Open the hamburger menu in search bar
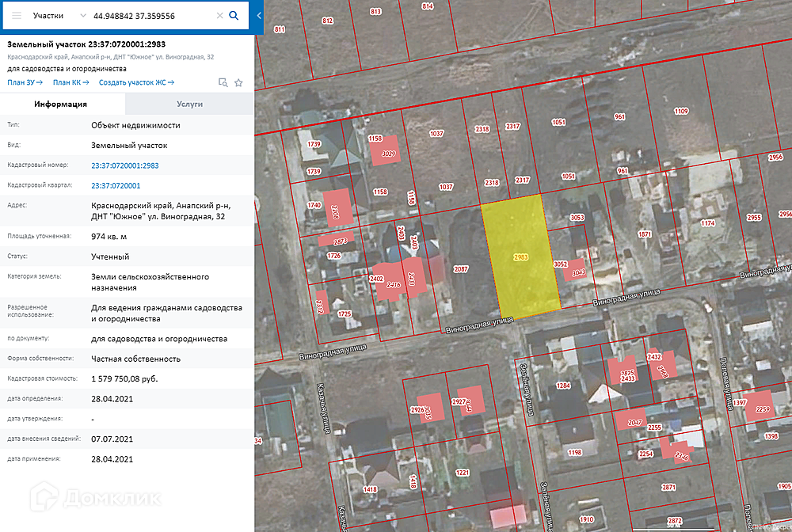This screenshot has height=532, width=792. pos(17,16)
